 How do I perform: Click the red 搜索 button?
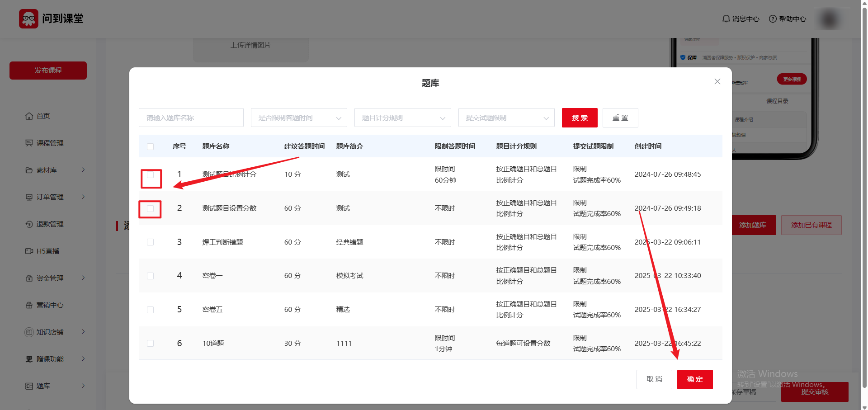(x=580, y=118)
